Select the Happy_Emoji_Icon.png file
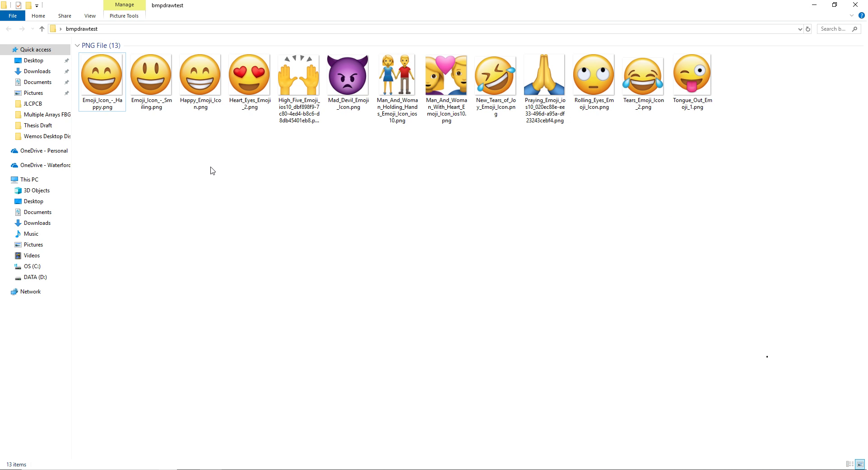The width and height of the screenshot is (868, 470). click(x=200, y=82)
